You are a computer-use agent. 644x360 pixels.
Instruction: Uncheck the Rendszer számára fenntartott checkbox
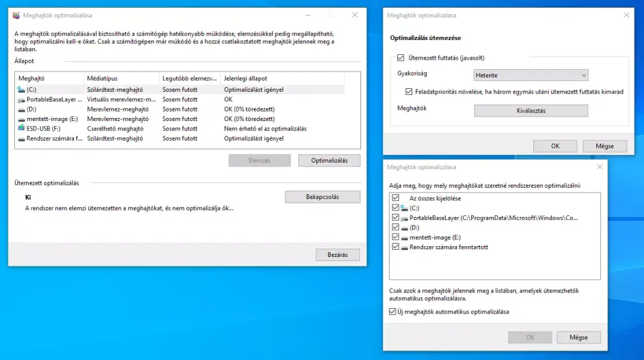pos(395,247)
